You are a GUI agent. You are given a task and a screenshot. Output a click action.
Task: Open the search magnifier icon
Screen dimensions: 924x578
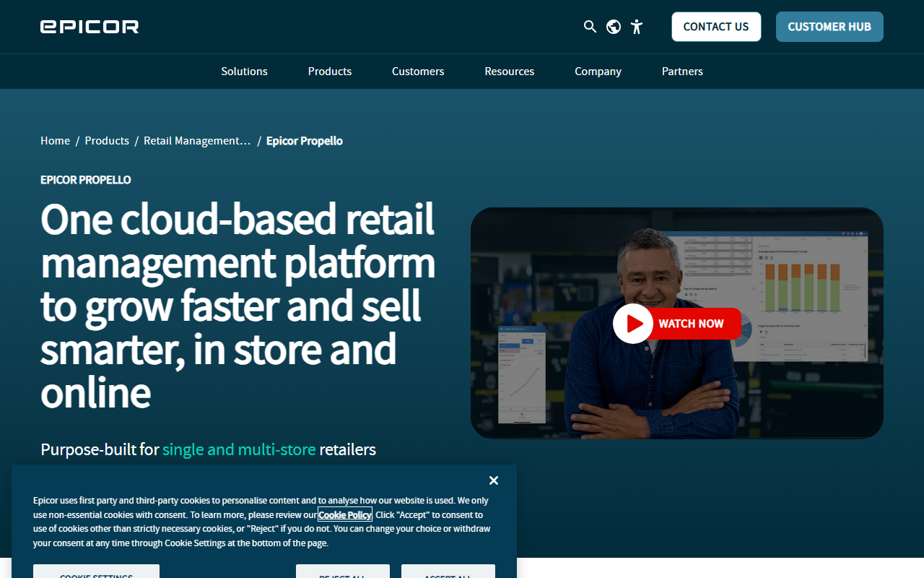click(590, 27)
